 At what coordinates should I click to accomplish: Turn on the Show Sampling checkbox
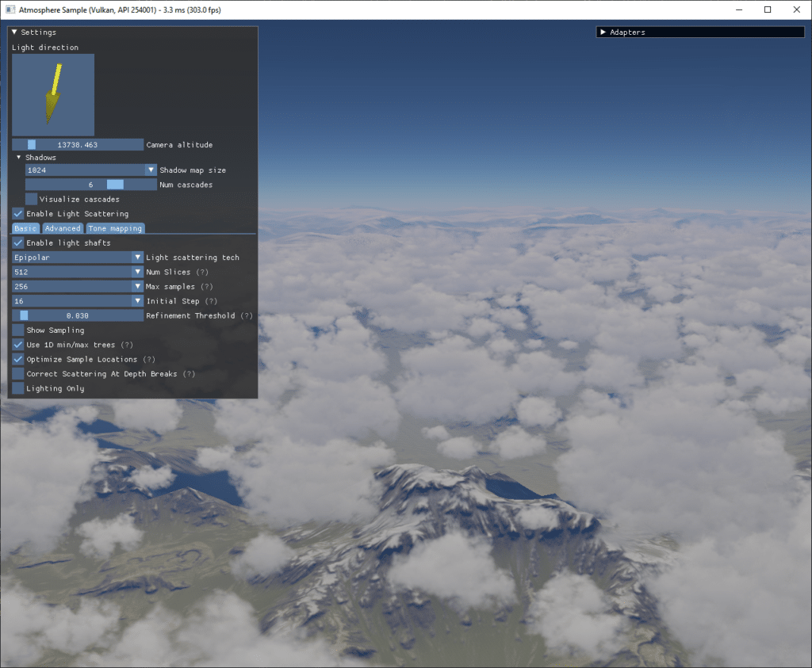click(x=18, y=330)
